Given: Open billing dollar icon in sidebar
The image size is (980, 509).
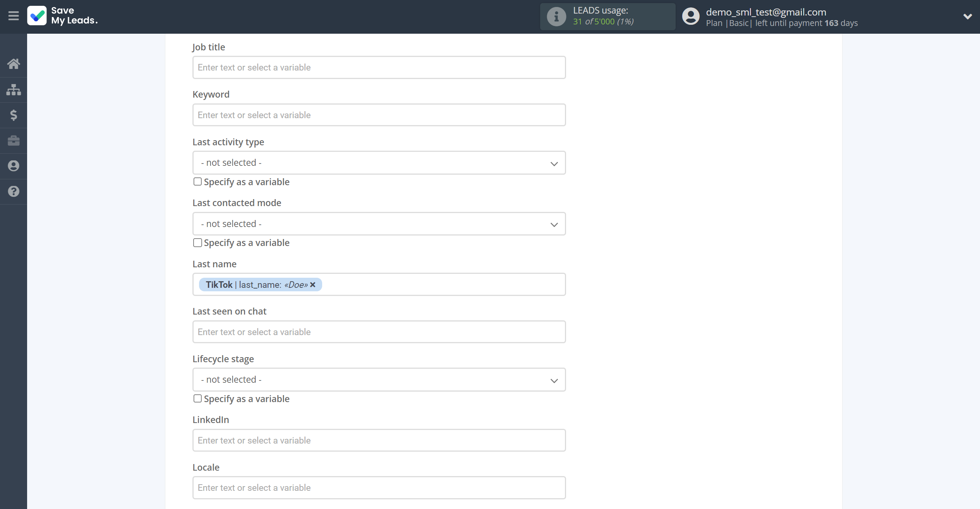Looking at the screenshot, I should tap(14, 115).
